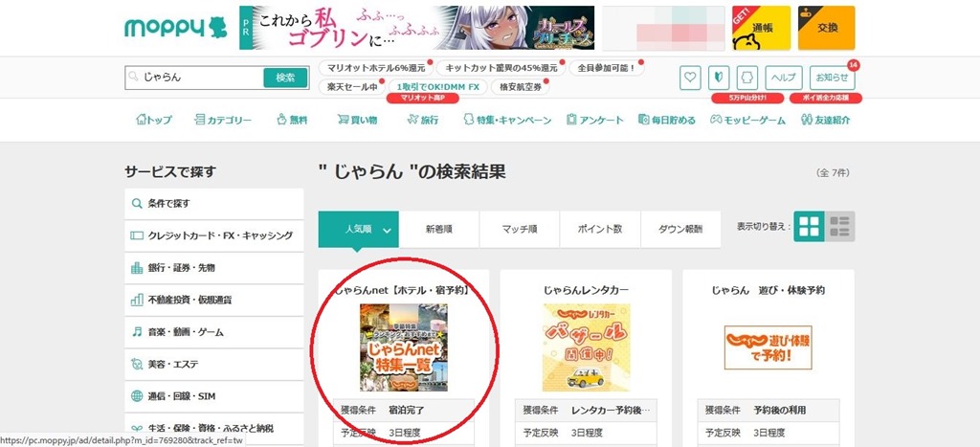Click the ゴブリン PR banner ad
The image size is (980, 447).
[417, 28]
